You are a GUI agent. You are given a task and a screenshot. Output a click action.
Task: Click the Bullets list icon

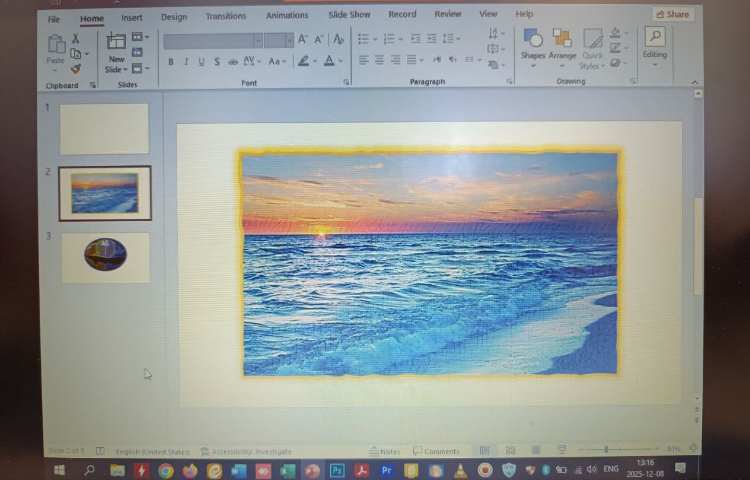point(364,39)
